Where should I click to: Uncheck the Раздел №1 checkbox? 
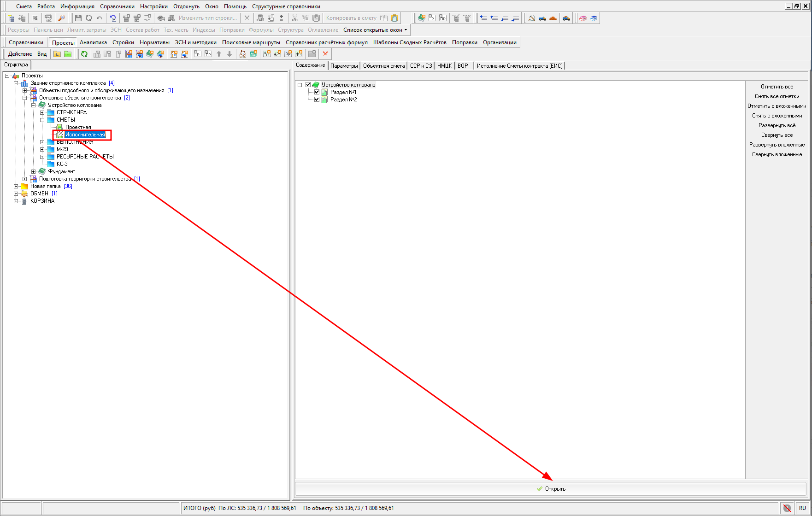click(x=317, y=92)
